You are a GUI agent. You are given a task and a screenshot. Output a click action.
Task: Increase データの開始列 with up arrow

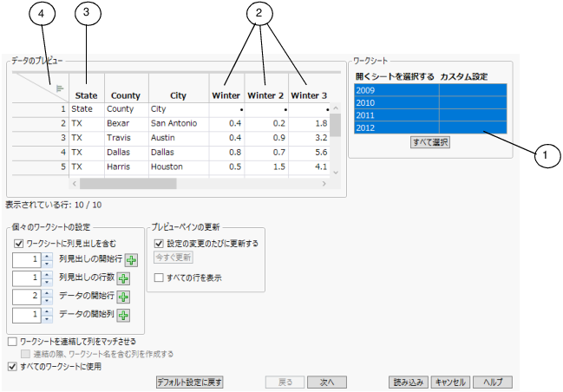47,311
